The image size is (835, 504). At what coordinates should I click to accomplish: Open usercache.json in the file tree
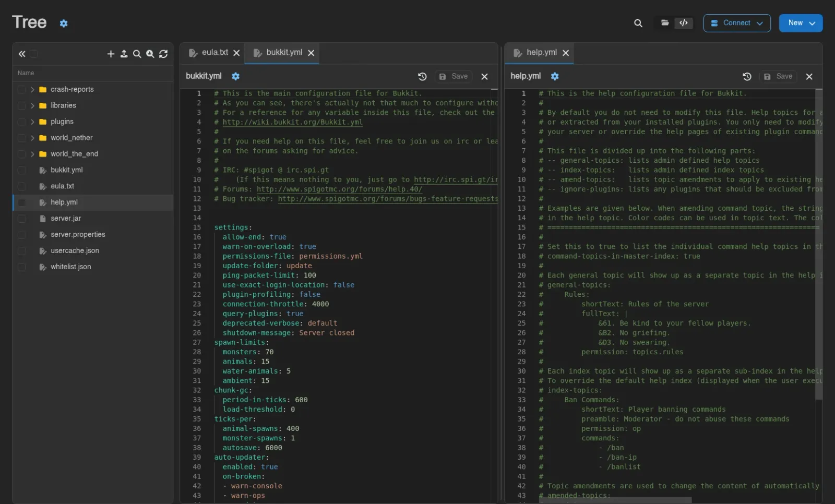coord(75,251)
